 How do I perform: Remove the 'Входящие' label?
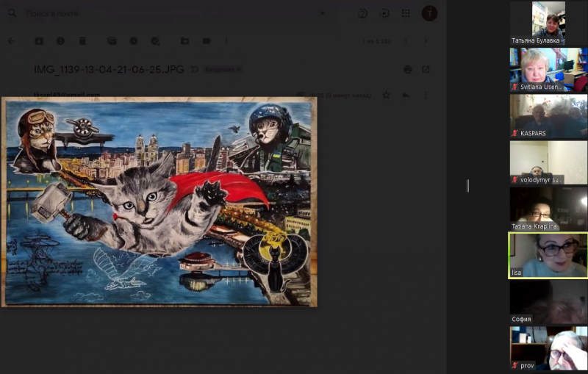tap(238, 70)
